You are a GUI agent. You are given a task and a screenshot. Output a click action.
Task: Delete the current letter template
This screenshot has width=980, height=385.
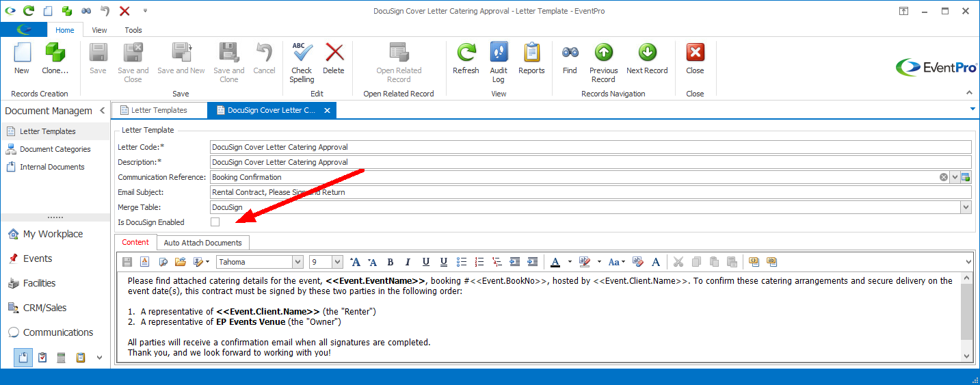[334, 59]
